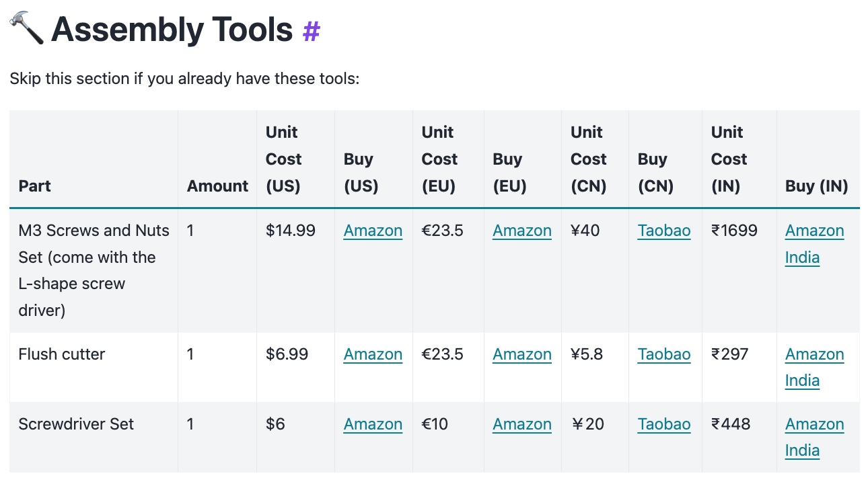
Task: Open EU Amazon link for Screwdriver Set
Action: 522,424
